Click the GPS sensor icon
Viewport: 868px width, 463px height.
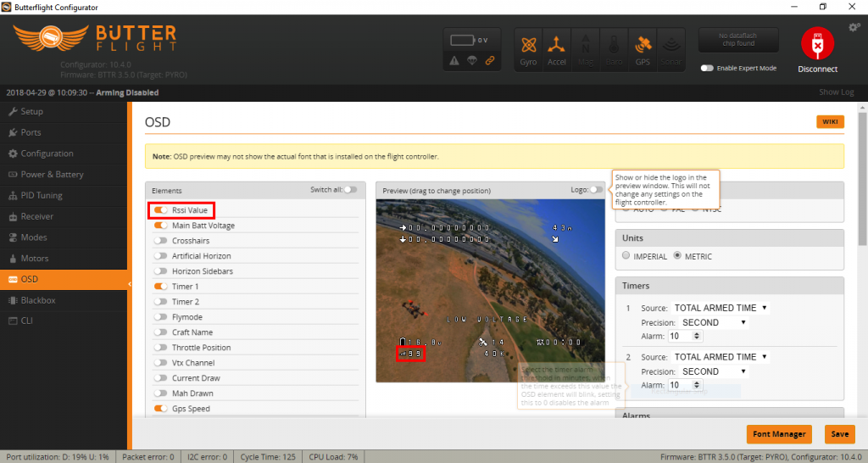point(643,49)
